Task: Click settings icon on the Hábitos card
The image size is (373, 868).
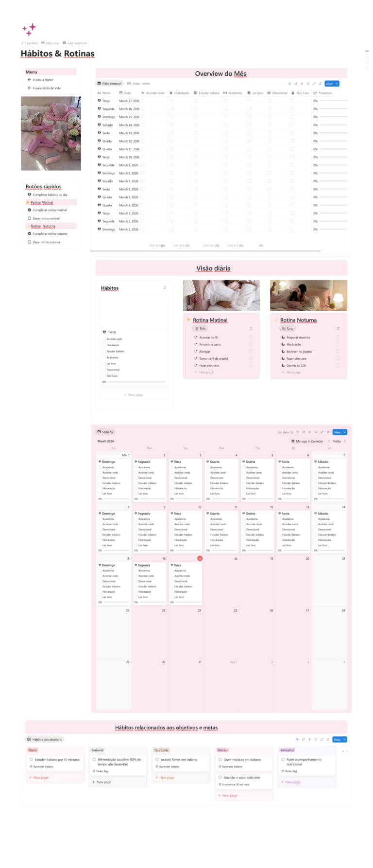Action: [165, 288]
